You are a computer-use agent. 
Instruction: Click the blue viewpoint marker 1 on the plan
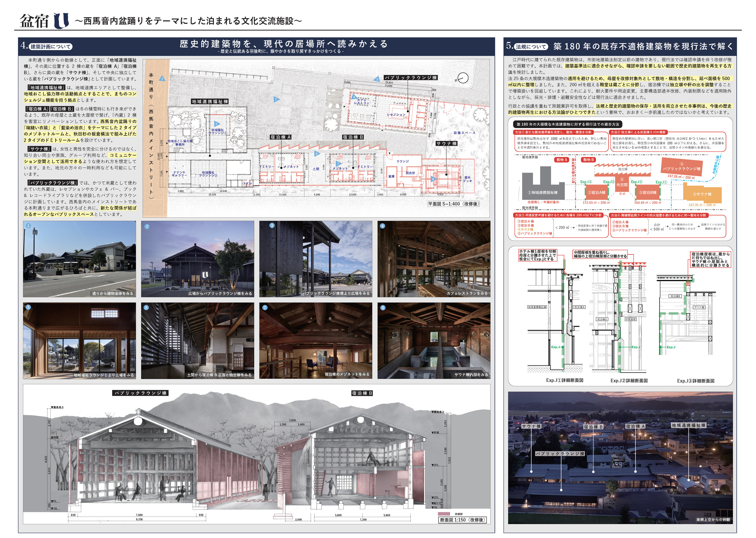click(162, 78)
